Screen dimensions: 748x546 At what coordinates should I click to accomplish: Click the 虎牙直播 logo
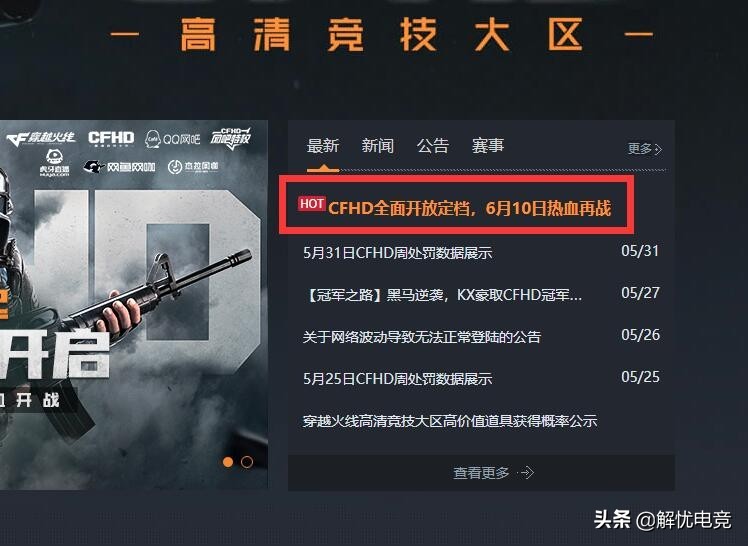54,163
